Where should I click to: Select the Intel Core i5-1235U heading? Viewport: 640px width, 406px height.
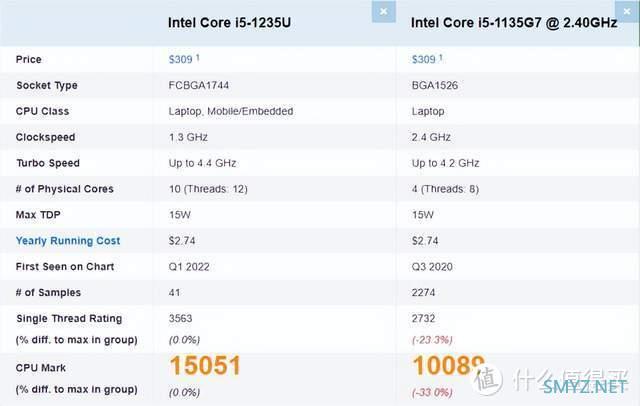tap(229, 22)
